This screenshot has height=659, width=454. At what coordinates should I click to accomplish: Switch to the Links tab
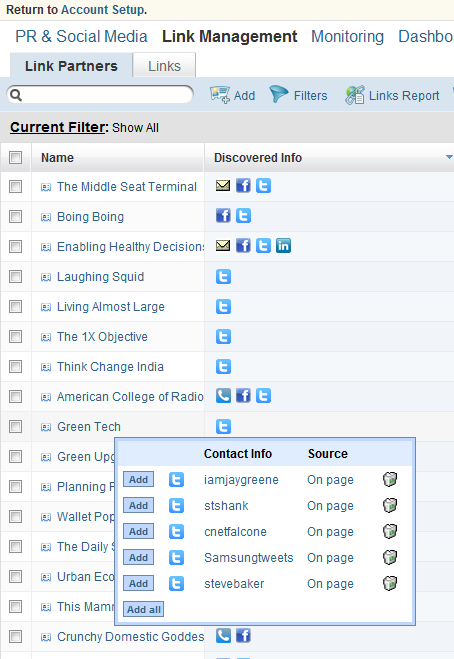click(x=164, y=66)
